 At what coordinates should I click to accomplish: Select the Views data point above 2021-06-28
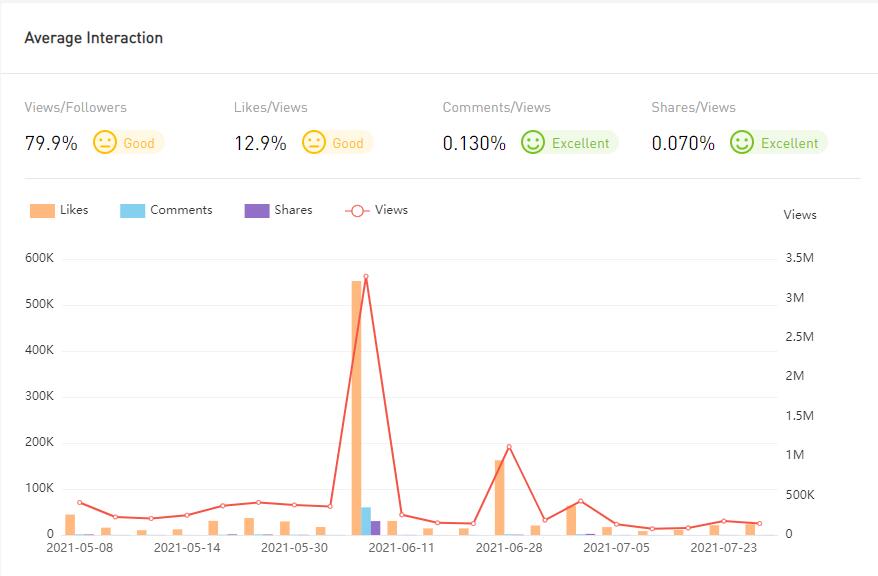[x=509, y=447]
